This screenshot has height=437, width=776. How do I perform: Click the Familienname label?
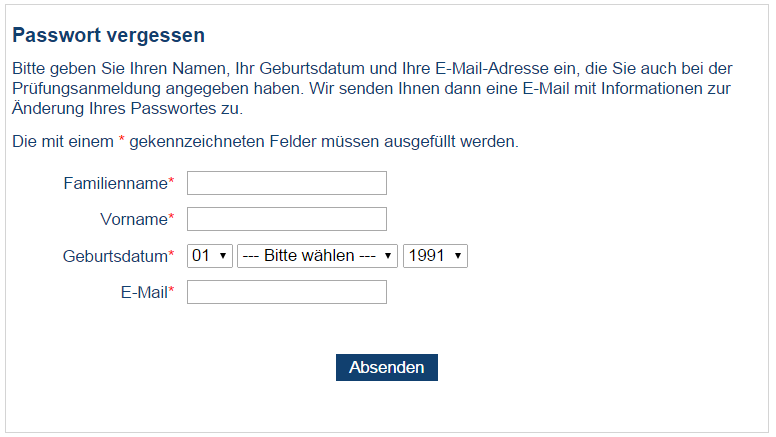[115, 183]
